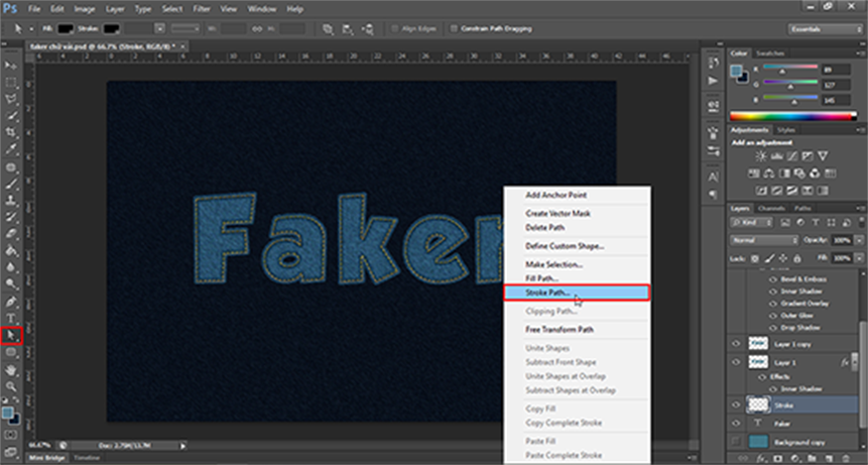Screen dimensions: 868x465
Task: Click the foreground color swatch in the toolbox
Action: pos(9,409)
